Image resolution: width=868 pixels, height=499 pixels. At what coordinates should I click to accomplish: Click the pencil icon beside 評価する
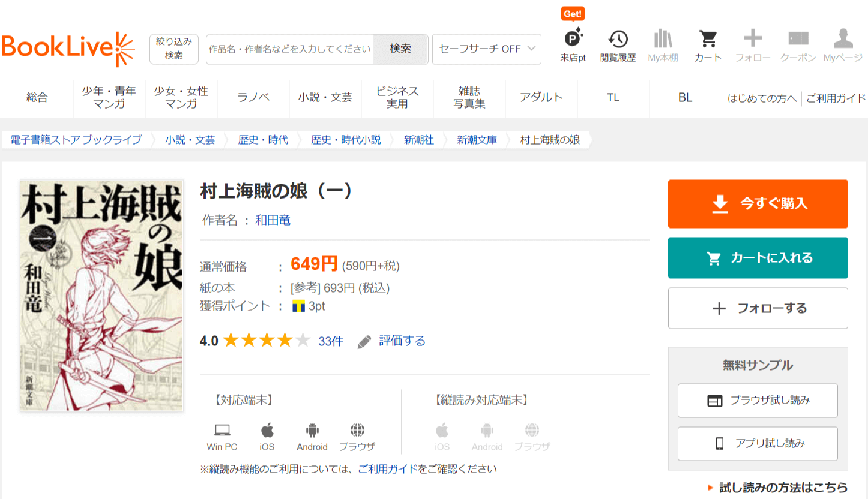click(x=364, y=342)
